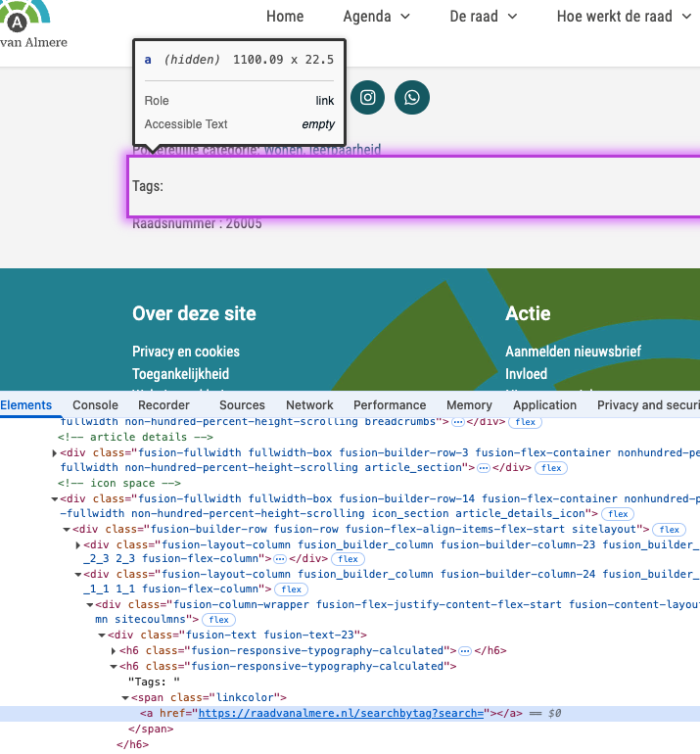This screenshot has width=700, height=754.
Task: Open the Privacy en cookies link
Action: tap(186, 352)
